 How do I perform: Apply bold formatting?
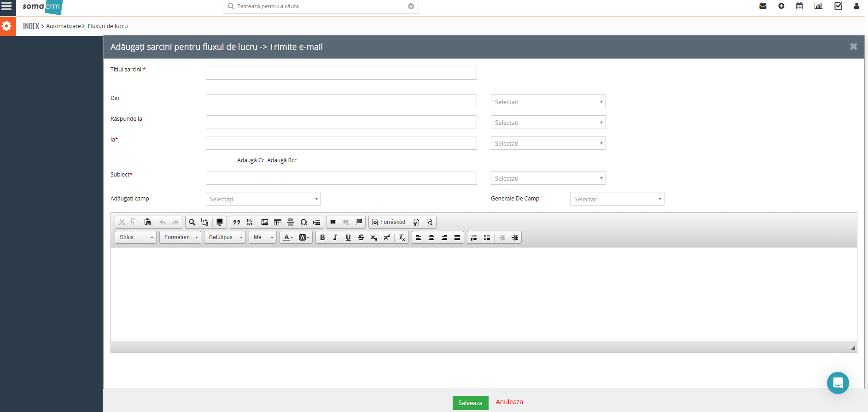(x=322, y=237)
